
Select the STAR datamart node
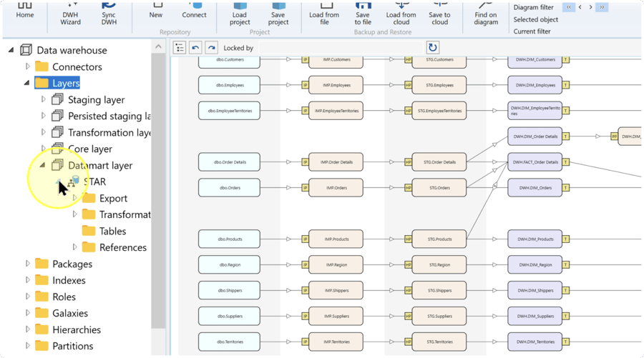coord(94,182)
